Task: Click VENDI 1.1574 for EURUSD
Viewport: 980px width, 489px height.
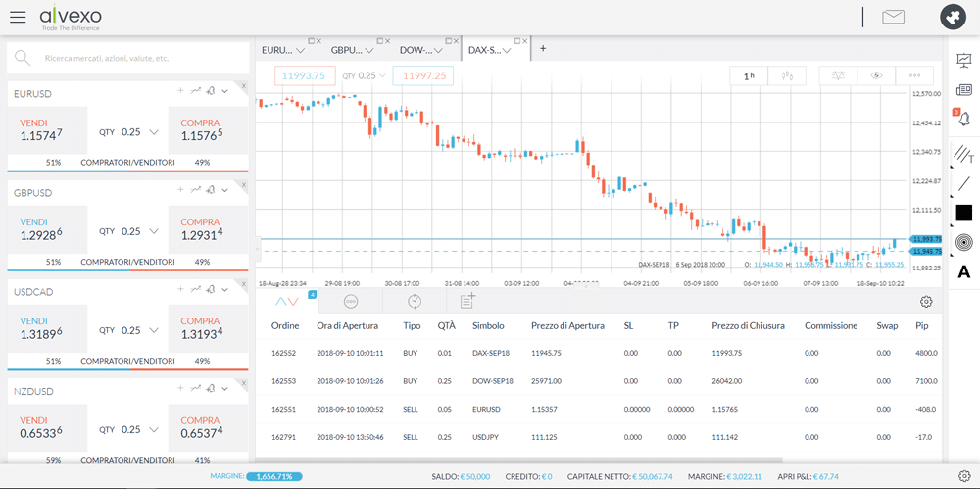Action: (x=47, y=130)
